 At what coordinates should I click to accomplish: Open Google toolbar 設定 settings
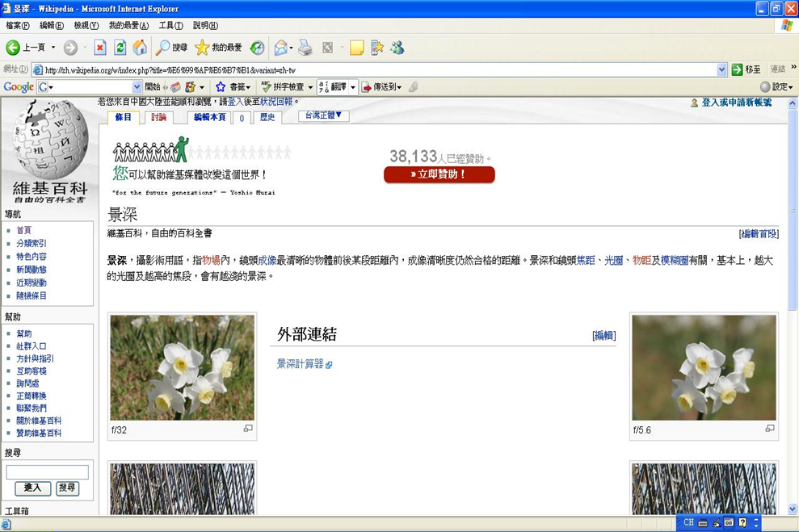pos(776,87)
